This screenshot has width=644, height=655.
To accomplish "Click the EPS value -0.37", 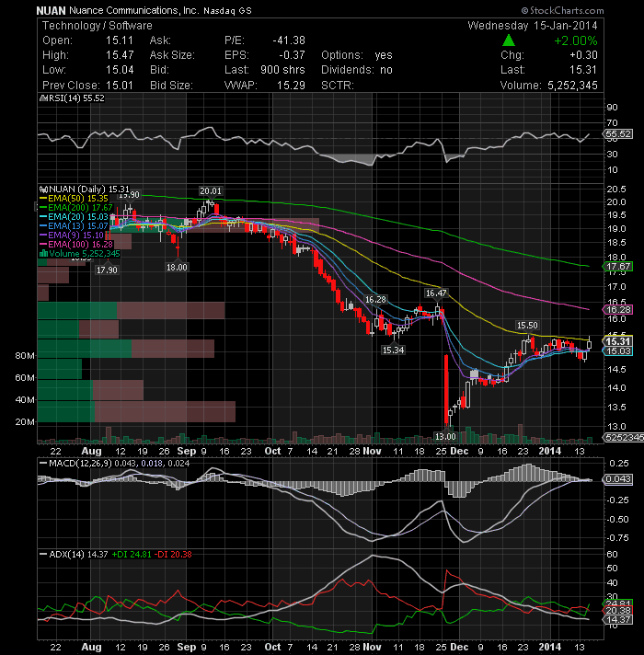I will tap(292, 55).
